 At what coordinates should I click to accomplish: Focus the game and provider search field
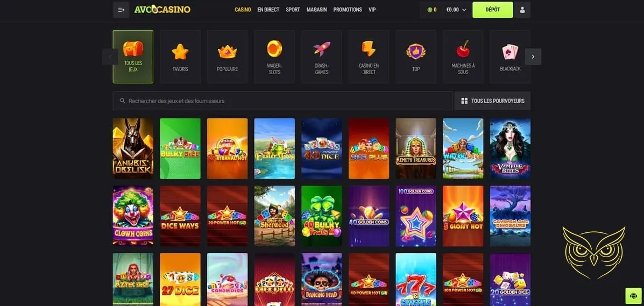click(282, 101)
